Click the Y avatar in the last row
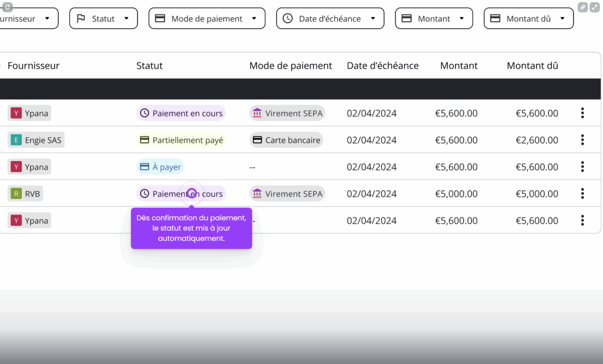 point(16,220)
